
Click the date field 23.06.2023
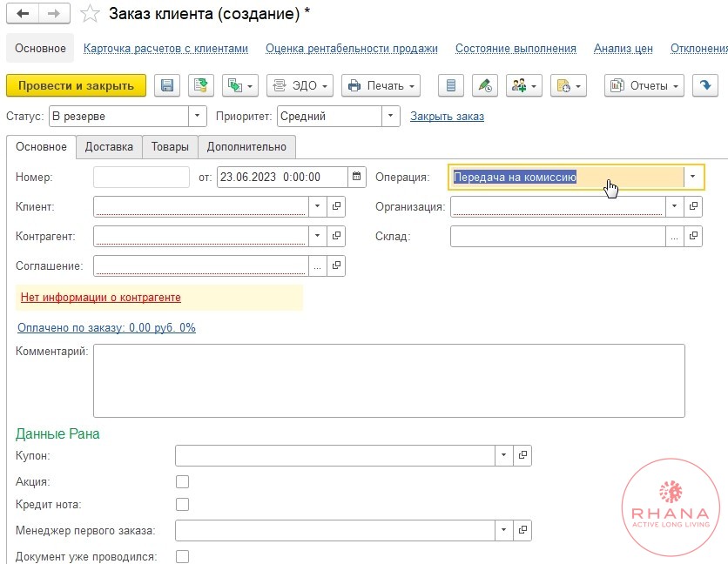tap(282, 177)
